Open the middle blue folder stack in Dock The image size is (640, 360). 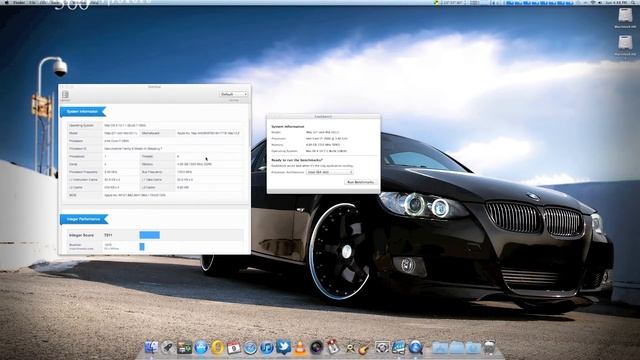(457, 348)
